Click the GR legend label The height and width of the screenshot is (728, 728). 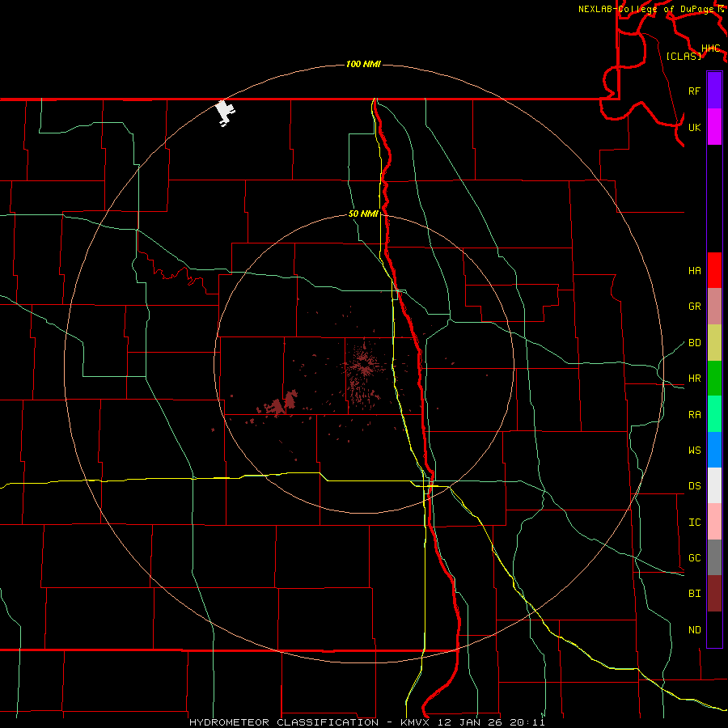pyautogui.click(x=694, y=307)
